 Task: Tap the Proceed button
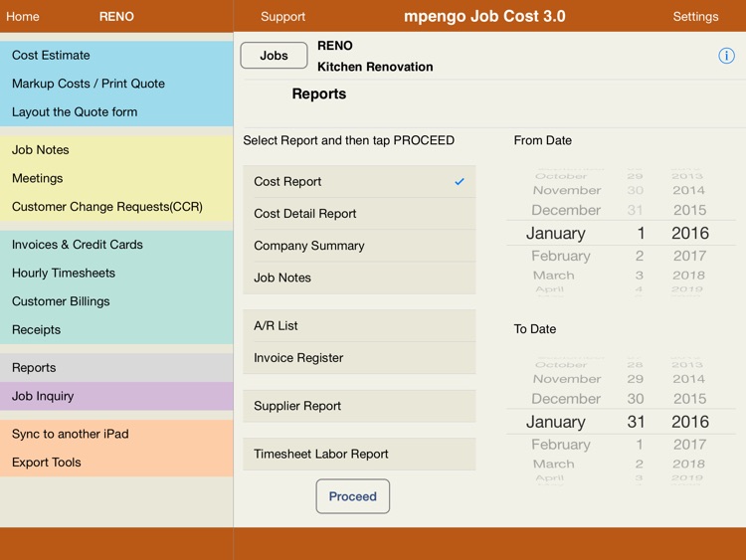(352, 496)
